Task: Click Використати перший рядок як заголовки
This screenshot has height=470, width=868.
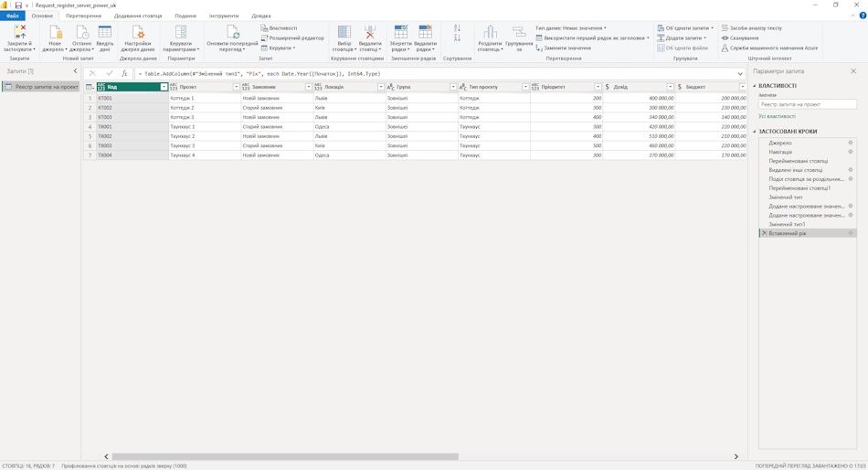Action: tap(592, 37)
